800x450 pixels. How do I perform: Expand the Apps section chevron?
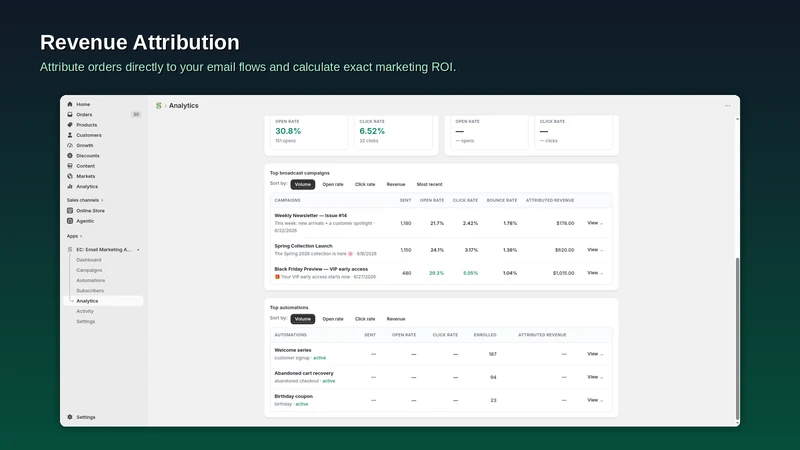(81, 236)
